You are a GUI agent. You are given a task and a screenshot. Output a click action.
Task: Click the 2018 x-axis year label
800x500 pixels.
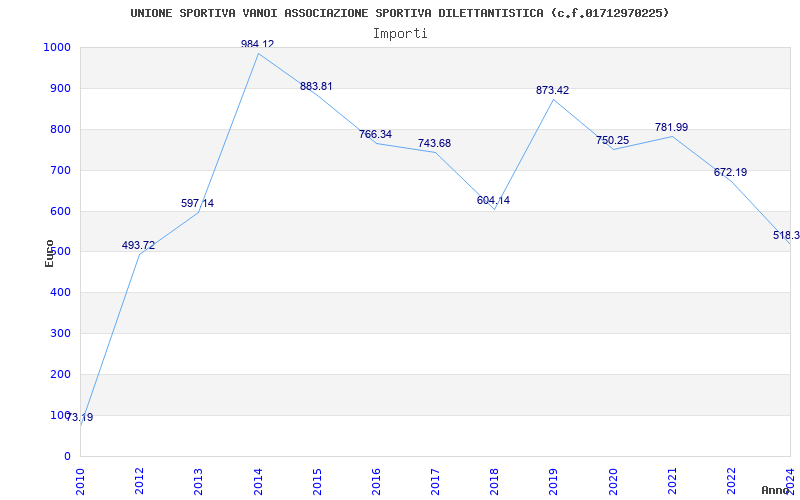(x=494, y=481)
